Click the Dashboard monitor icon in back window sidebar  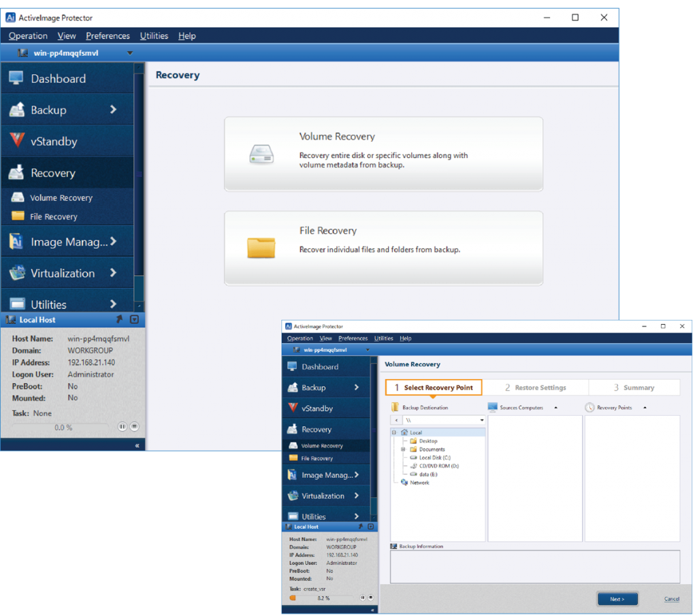click(x=16, y=78)
